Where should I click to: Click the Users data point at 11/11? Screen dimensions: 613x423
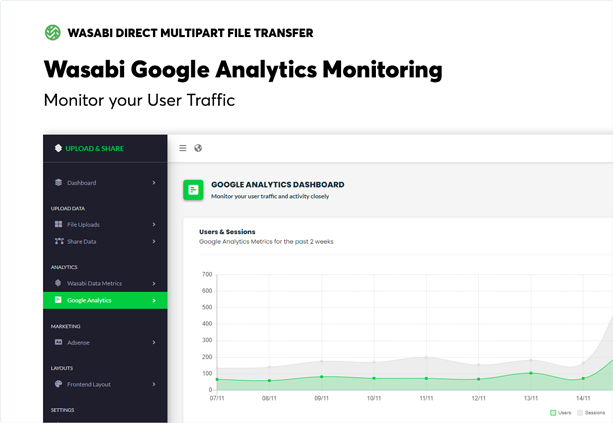point(426,378)
